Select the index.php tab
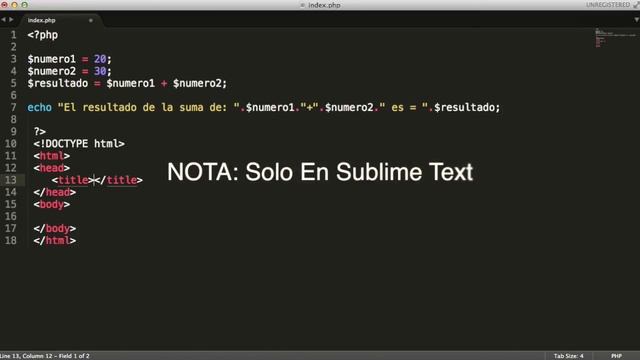The image size is (640, 360). click(42, 20)
